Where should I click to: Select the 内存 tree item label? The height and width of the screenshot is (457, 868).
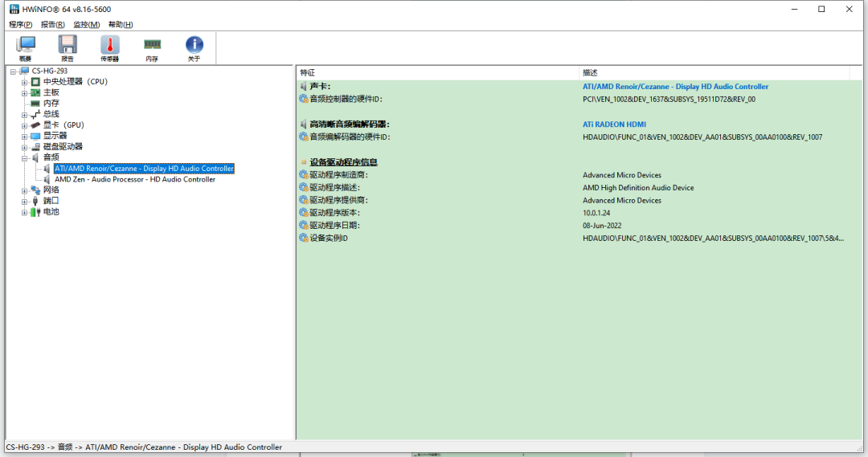click(x=51, y=104)
